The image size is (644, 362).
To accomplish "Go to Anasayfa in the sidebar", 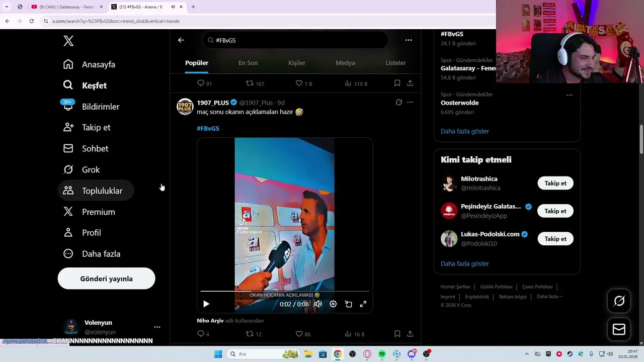I will coord(89,64).
